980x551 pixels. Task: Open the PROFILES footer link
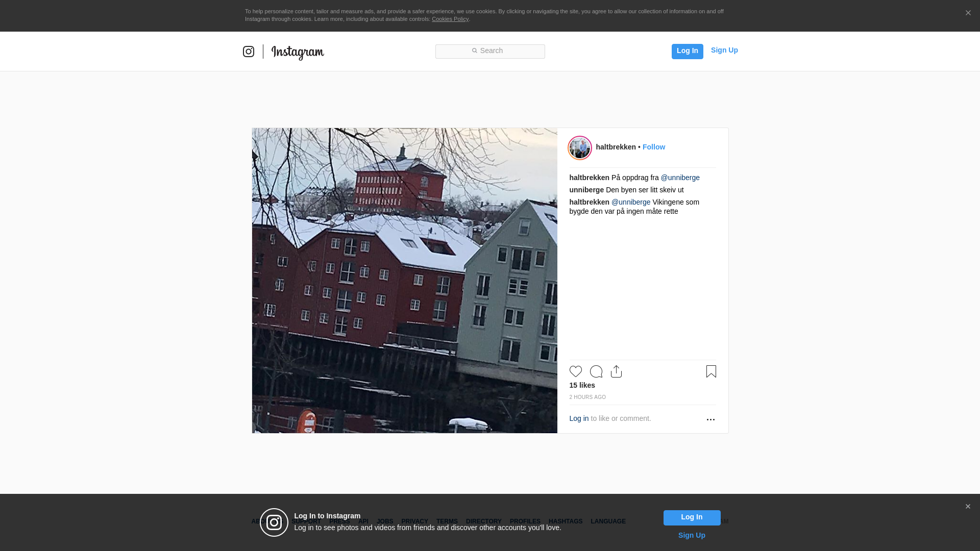click(525, 521)
